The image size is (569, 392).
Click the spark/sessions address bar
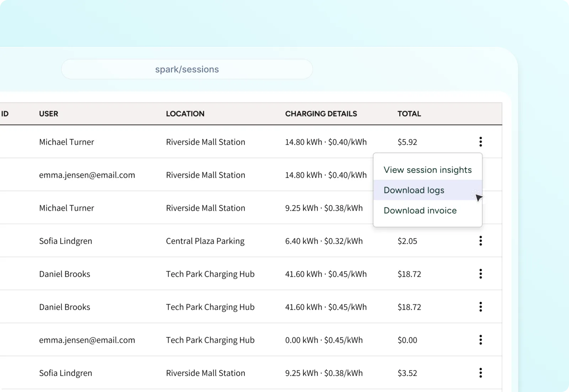pos(187,69)
